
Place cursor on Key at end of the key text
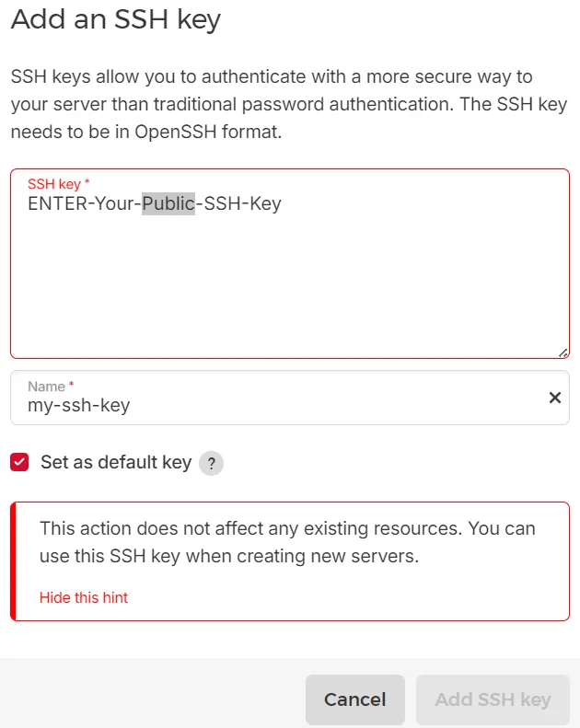coord(262,203)
